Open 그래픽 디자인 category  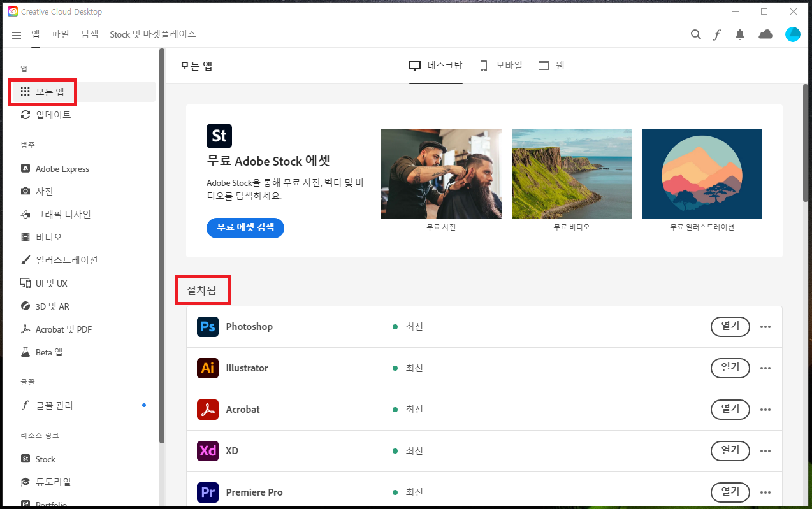point(83,214)
